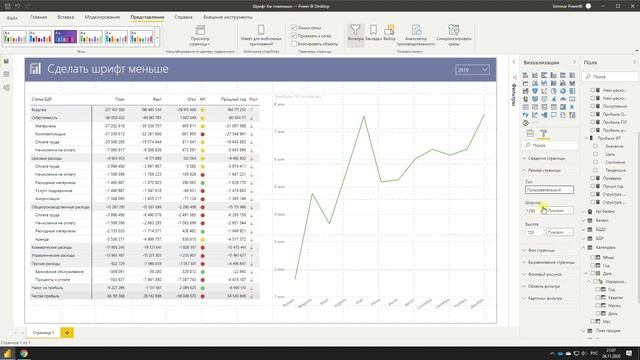Select the clustered column chart visual

pyautogui.click(x=554, y=75)
